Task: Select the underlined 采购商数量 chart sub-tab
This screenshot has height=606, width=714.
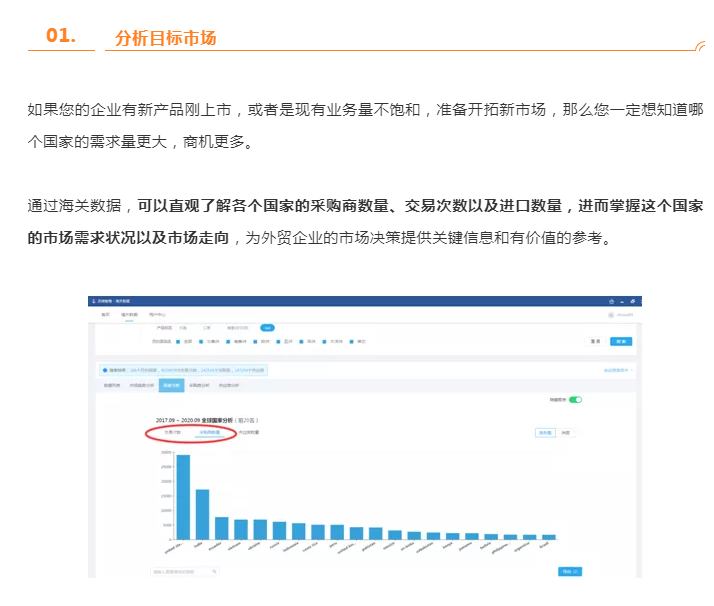Action: pos(209,432)
